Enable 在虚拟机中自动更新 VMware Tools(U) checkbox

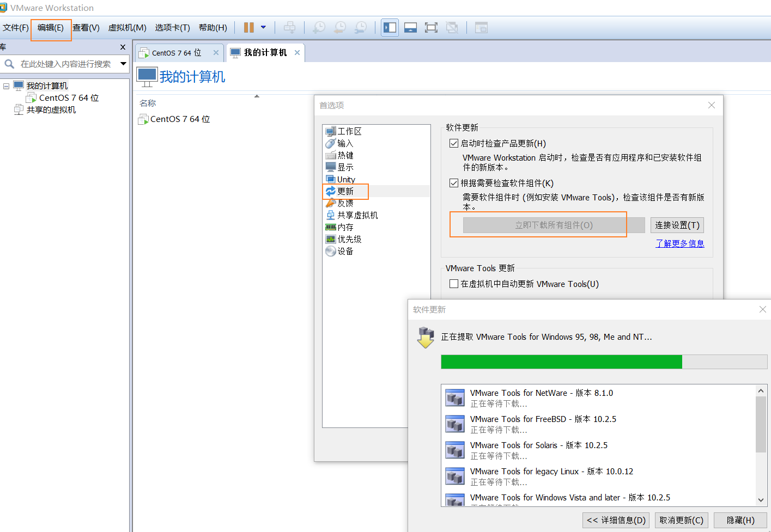point(453,284)
